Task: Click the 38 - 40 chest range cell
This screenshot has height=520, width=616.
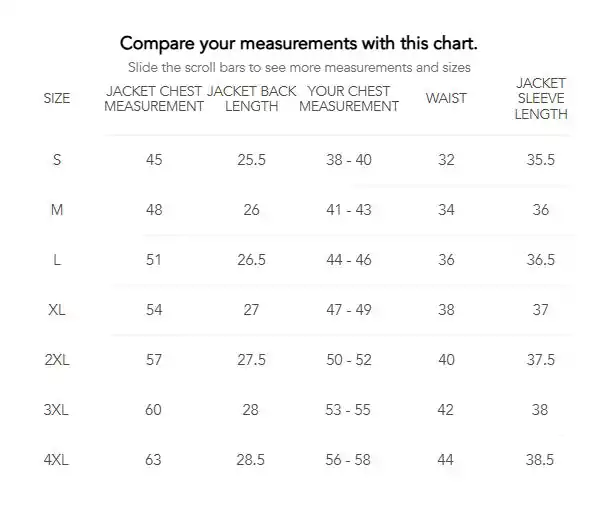Action: coord(349,160)
